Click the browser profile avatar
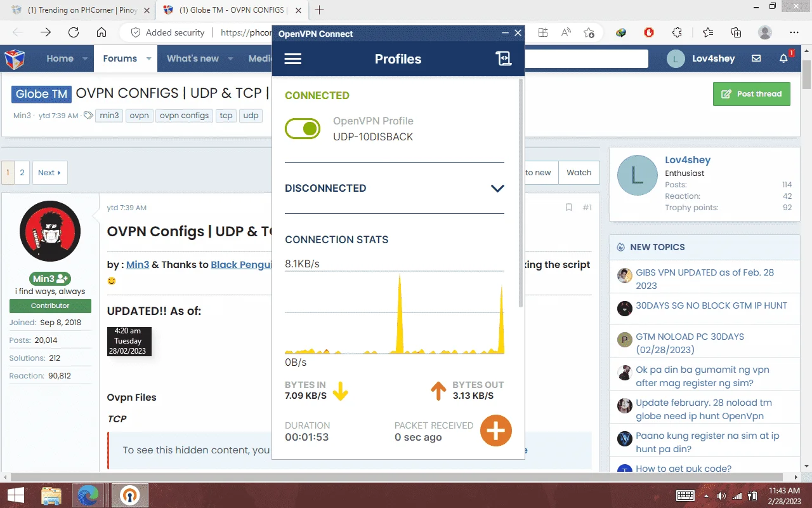This screenshot has height=508, width=812. (x=765, y=32)
